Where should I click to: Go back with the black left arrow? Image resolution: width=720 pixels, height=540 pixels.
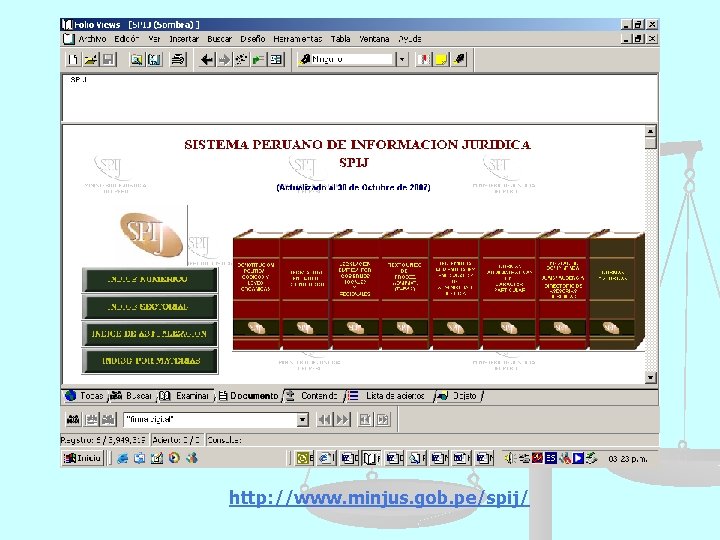point(207,59)
